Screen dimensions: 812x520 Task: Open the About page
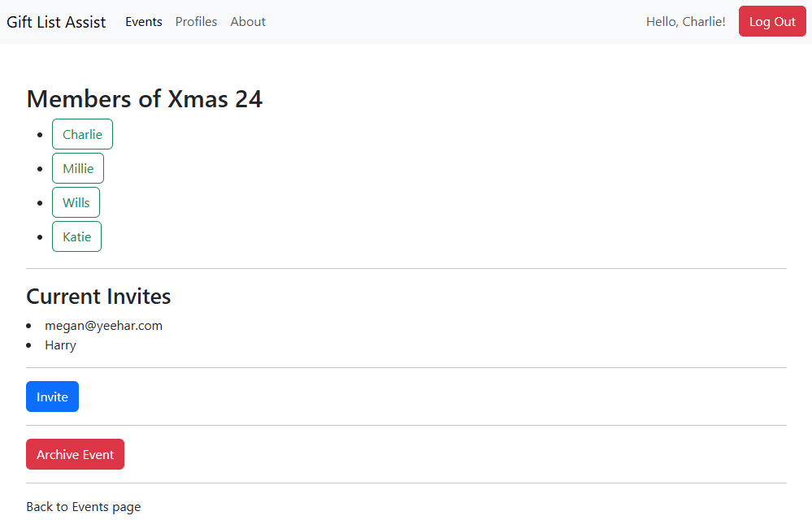point(248,22)
